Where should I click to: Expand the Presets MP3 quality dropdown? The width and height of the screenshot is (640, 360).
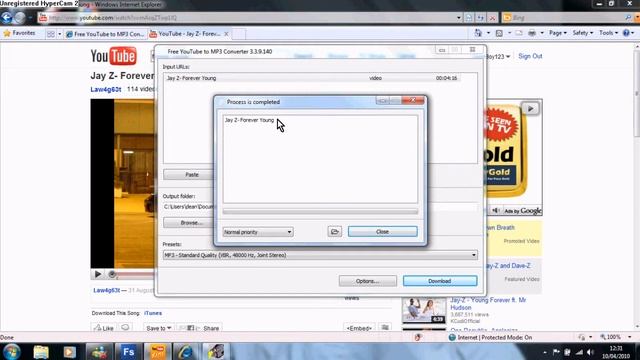coord(320,255)
